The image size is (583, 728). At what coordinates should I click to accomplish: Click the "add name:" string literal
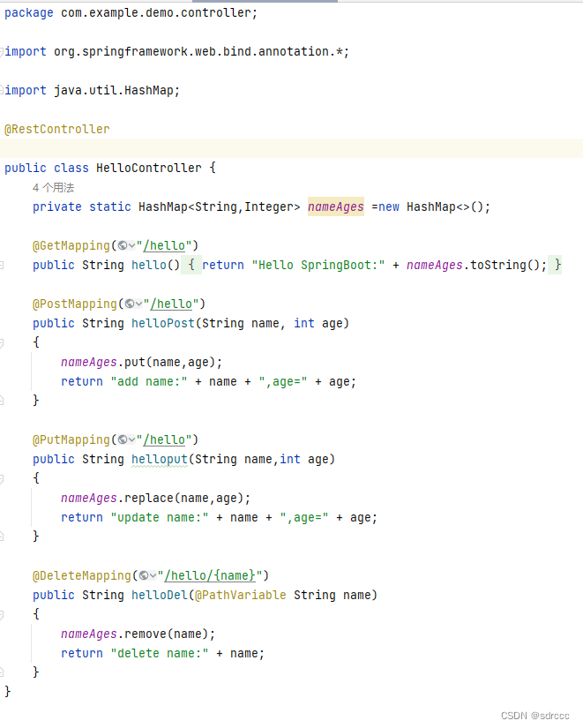(148, 381)
